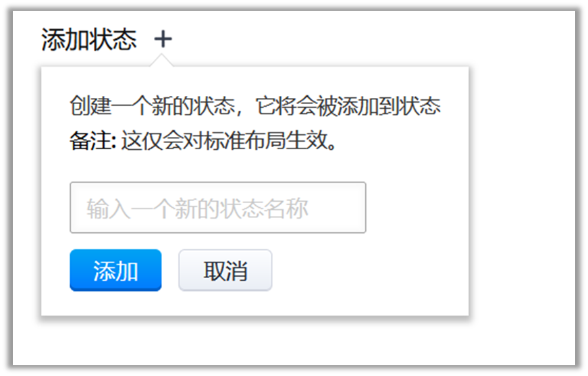This screenshot has height=376, width=588.
Task: Click empty space right of the 取消 button
Action: (367, 270)
